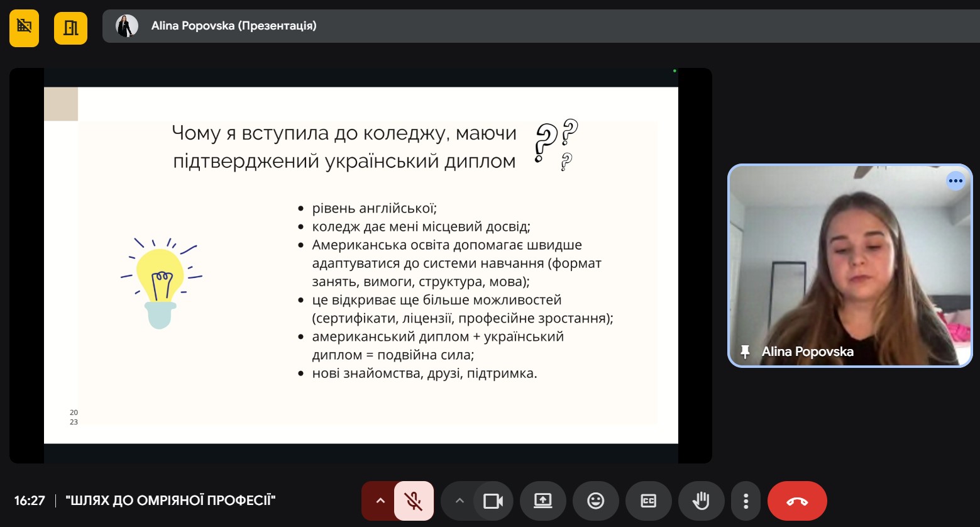
Task: Turn on closed captions
Action: [648, 501]
